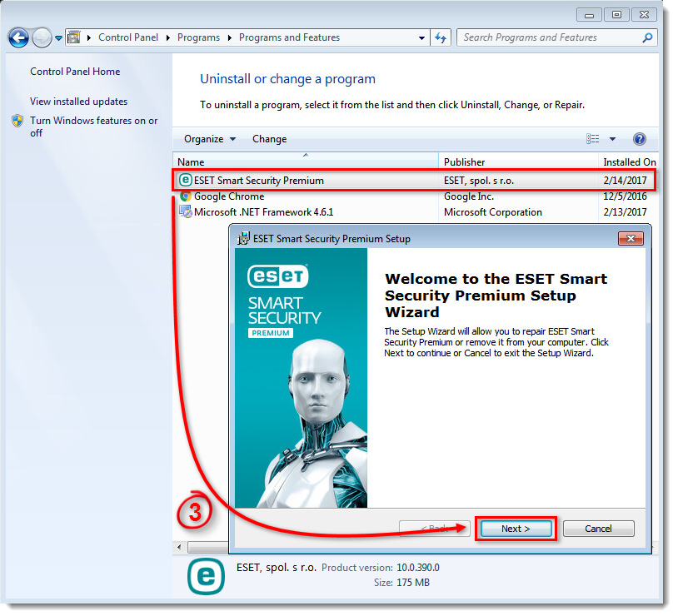Click the Microsoft Corporation publisher cell
Image resolution: width=673 pixels, height=616 pixels.
[x=493, y=212]
